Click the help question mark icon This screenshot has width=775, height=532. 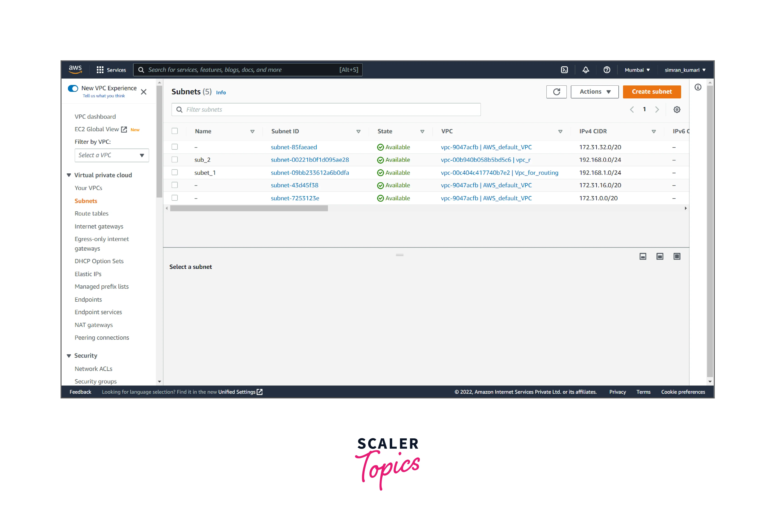(607, 70)
